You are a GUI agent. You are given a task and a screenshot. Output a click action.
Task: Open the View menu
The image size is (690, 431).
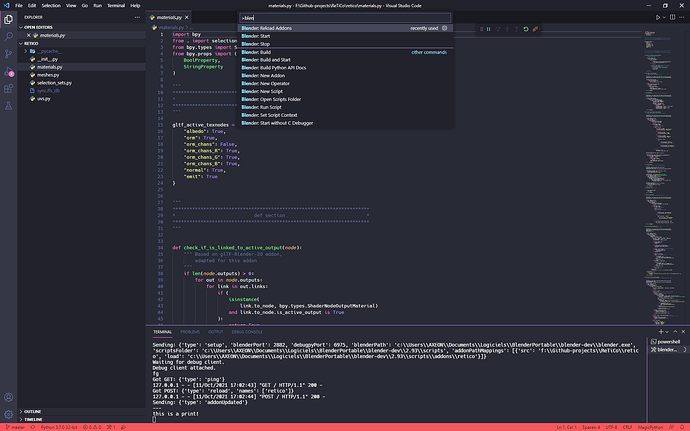(71, 5)
